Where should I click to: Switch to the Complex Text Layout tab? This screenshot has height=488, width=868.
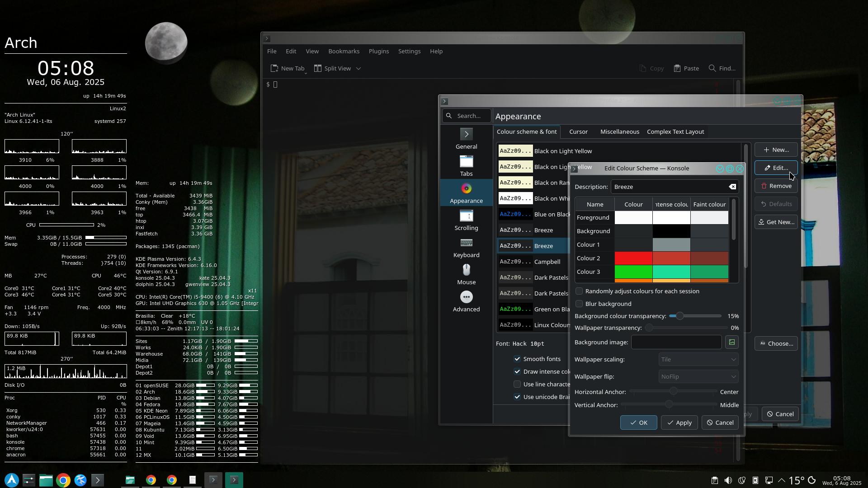coord(675,131)
